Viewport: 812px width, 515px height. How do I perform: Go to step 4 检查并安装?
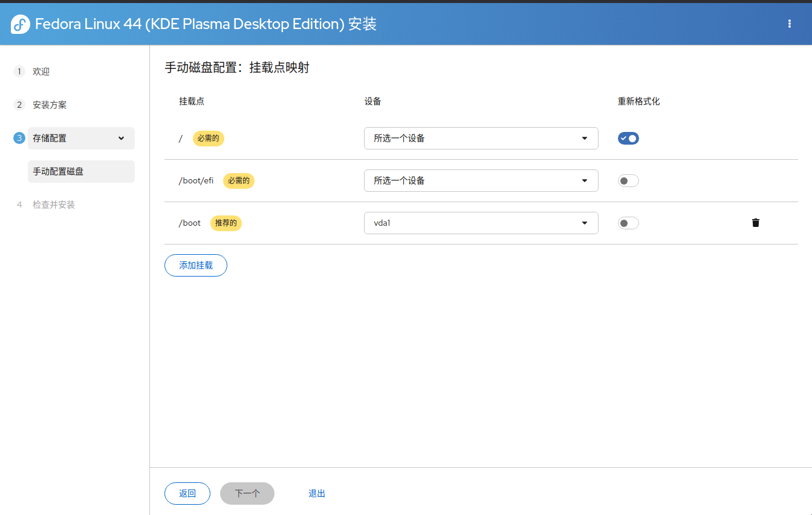(54, 205)
